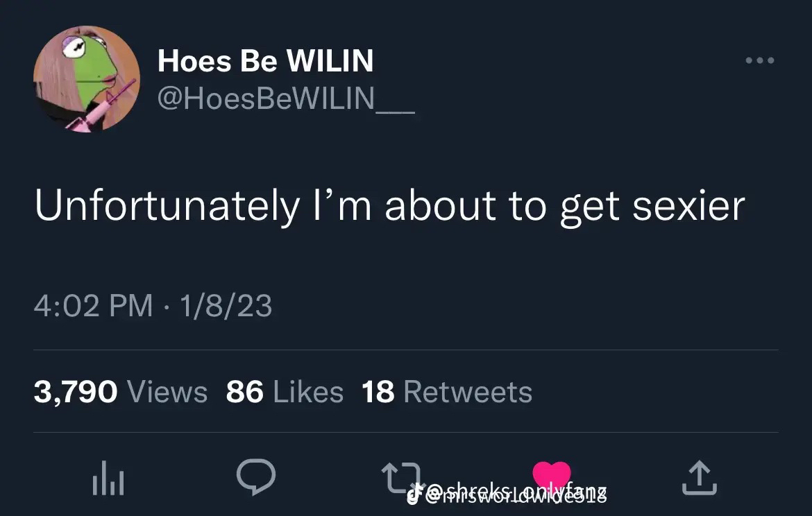
Task: Show the 86 Likes list
Action: (285, 392)
